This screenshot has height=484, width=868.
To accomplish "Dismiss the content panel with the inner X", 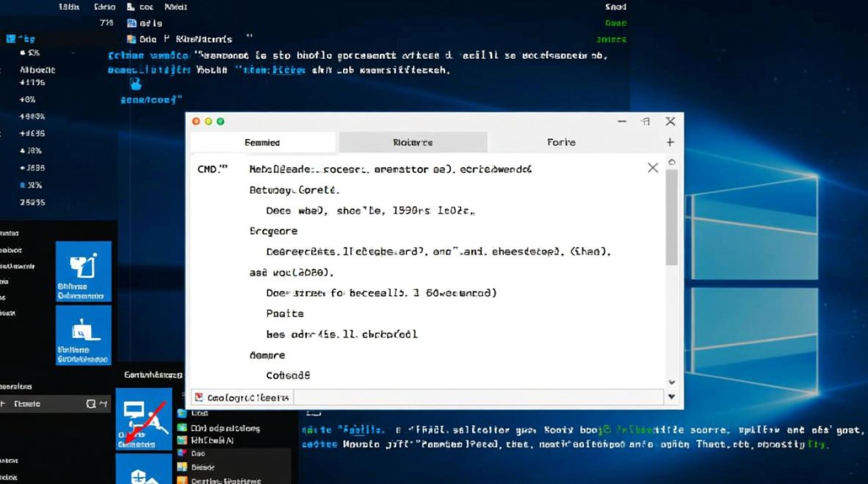I will coord(652,168).
